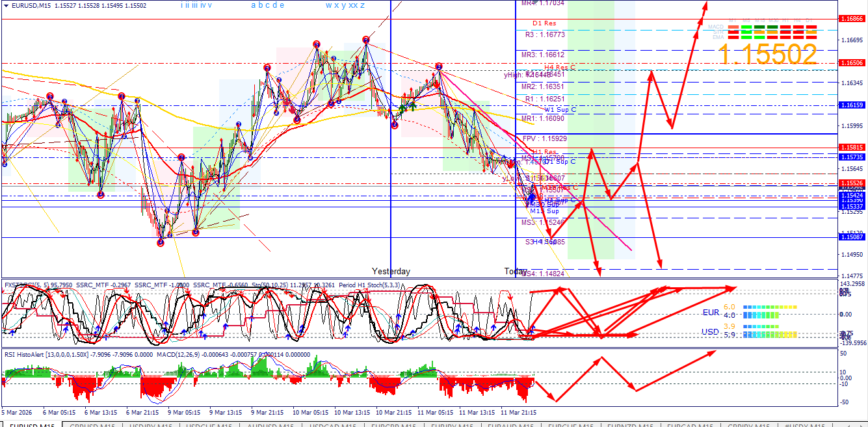Click the 'Today' session label
This screenshot has width=868, height=427.
tap(516, 271)
